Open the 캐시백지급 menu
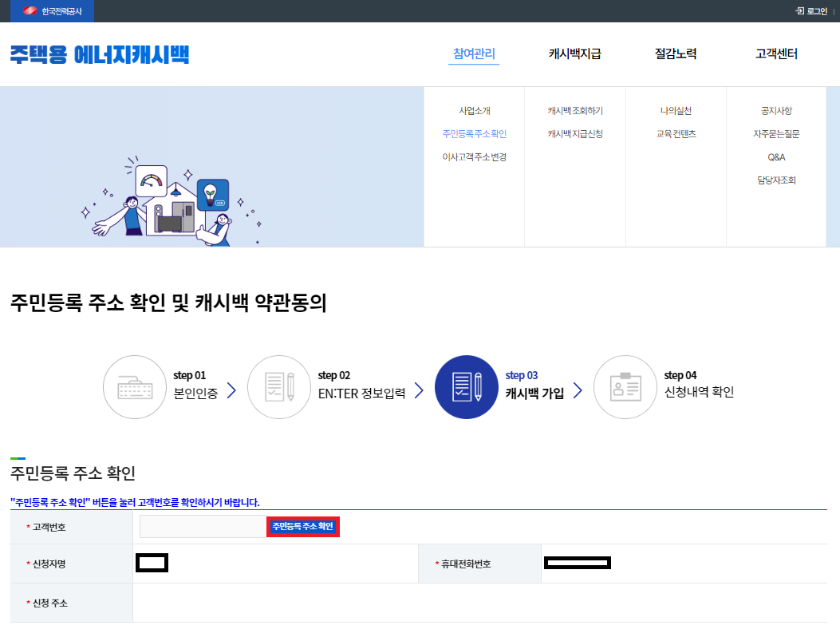The width and height of the screenshot is (840, 633). point(575,53)
